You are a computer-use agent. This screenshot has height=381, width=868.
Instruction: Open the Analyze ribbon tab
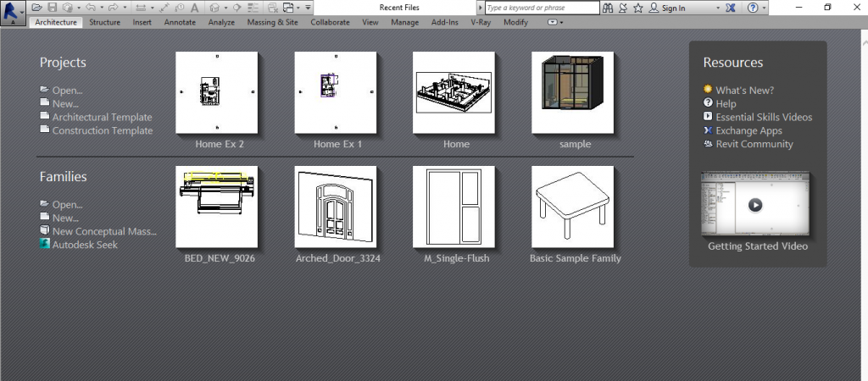coord(221,22)
